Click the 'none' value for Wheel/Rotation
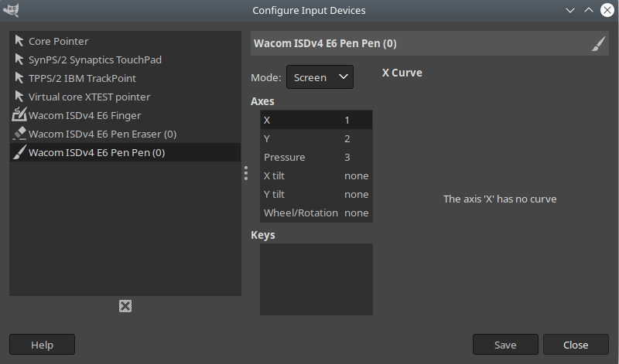619x364 pixels. [x=357, y=213]
